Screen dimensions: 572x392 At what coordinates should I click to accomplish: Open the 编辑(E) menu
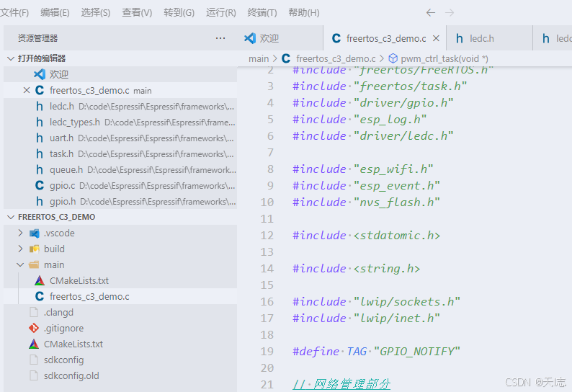click(x=55, y=13)
